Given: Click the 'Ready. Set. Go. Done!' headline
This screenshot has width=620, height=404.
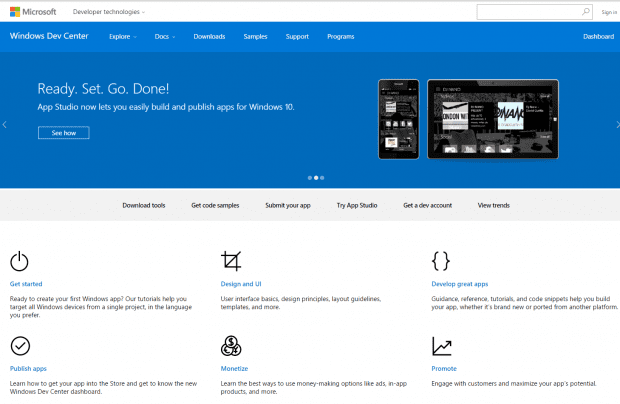Looking at the screenshot, I should [103, 89].
